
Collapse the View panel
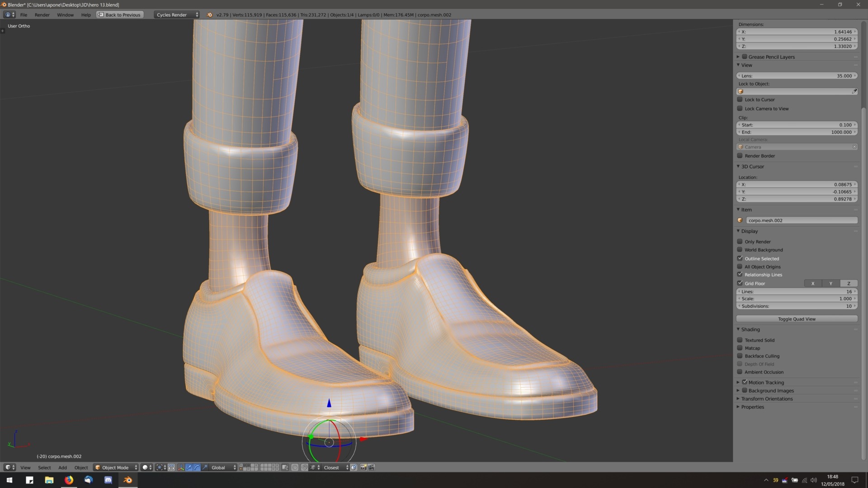[x=738, y=65]
